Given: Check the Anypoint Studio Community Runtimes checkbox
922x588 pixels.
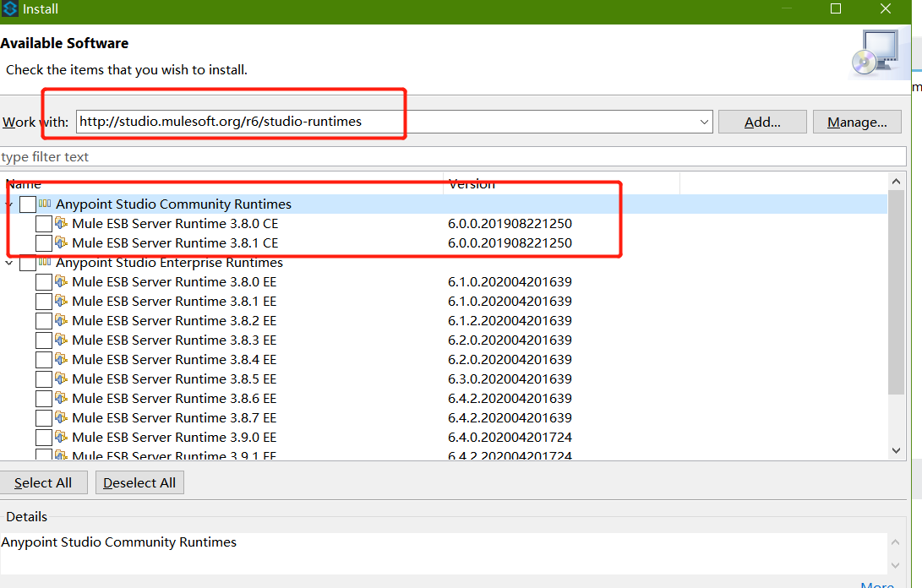Looking at the screenshot, I should pos(28,204).
